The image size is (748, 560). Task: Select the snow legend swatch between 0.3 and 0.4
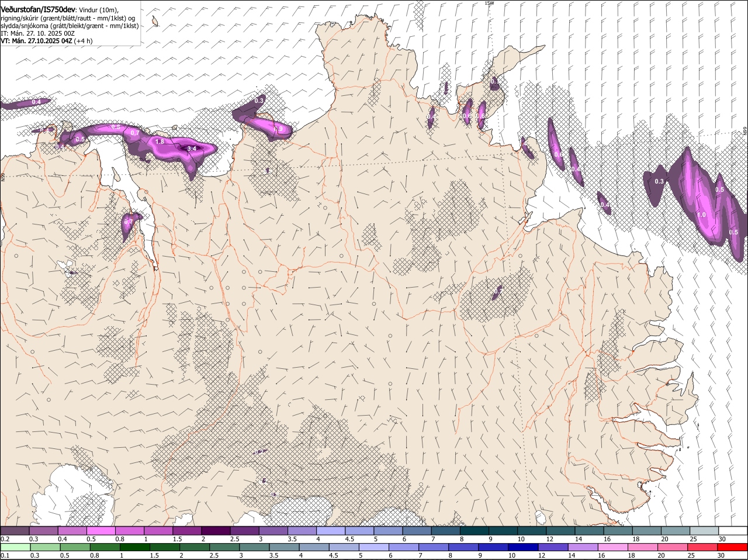(x=44, y=530)
